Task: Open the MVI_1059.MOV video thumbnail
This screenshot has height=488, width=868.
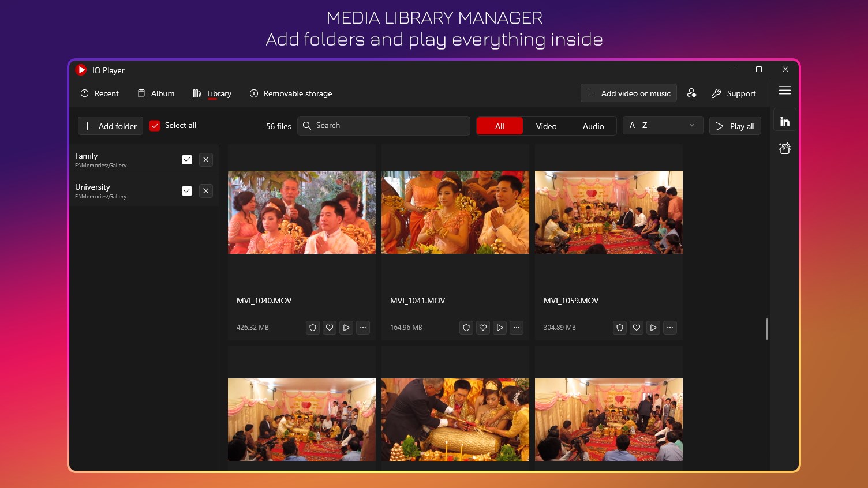Action: 609,212
